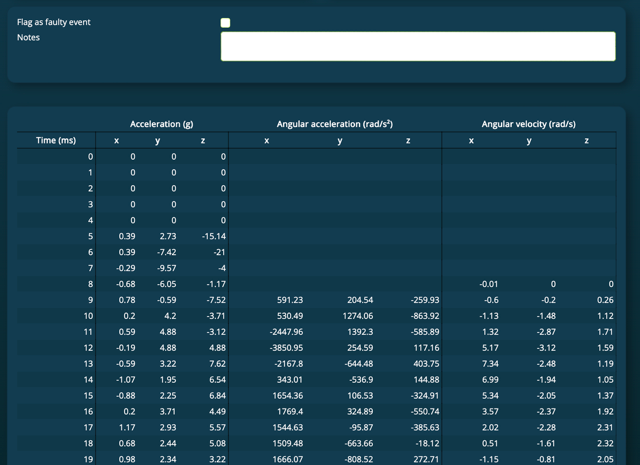This screenshot has height=465, width=640.
Task: Click the Time (ms) column header
Action: (56, 140)
